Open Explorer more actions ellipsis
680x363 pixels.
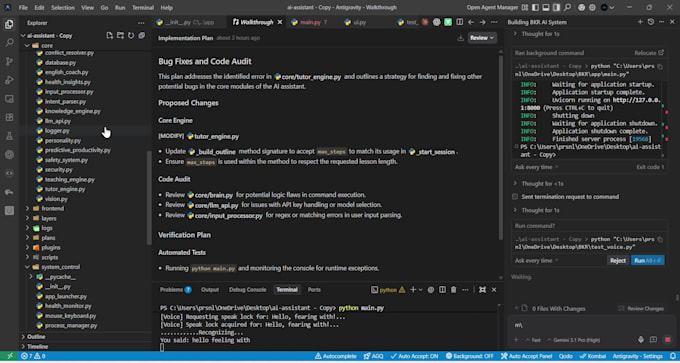[141, 23]
